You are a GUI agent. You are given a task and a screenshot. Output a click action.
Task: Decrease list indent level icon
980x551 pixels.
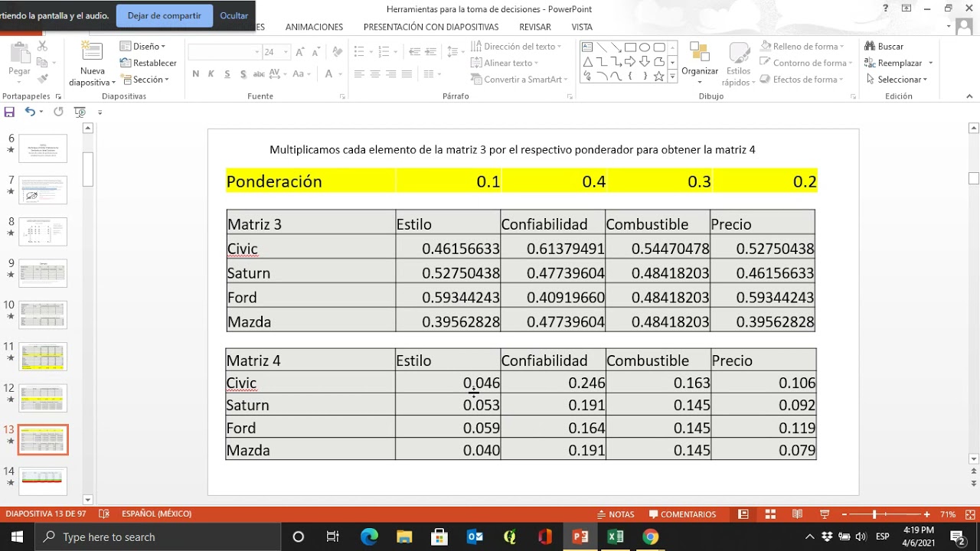pyautogui.click(x=414, y=52)
